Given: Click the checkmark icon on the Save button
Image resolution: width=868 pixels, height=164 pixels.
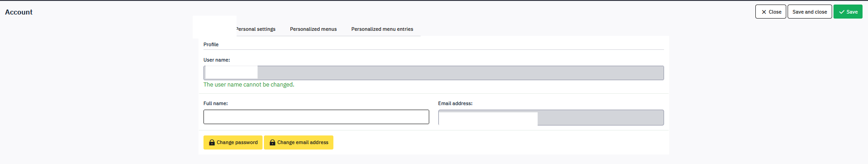Looking at the screenshot, I should [842, 12].
